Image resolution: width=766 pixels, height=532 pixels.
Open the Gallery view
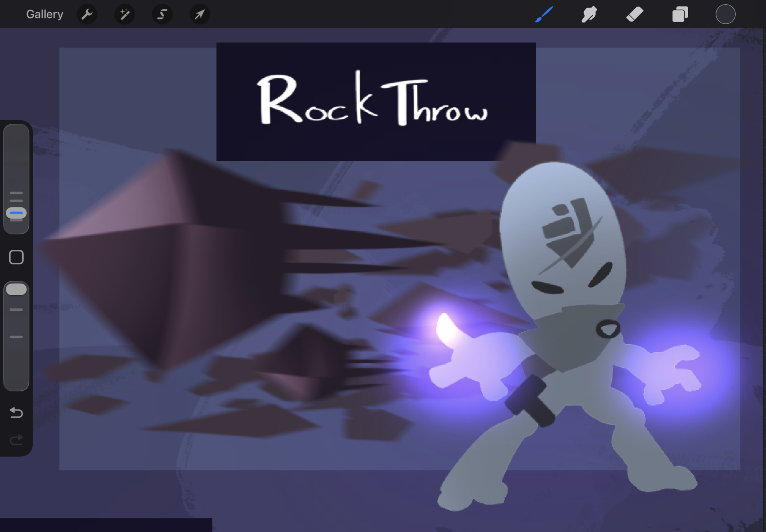click(x=44, y=15)
